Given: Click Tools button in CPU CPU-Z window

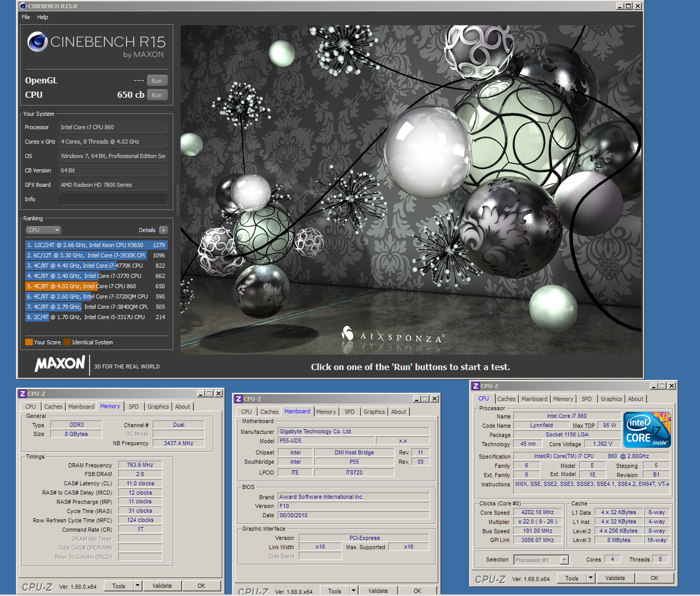Looking at the screenshot, I should pyautogui.click(x=572, y=579).
